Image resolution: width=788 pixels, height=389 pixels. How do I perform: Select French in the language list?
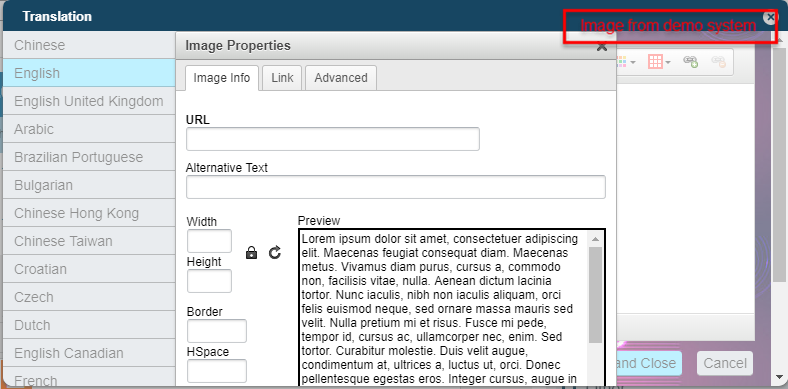click(89, 377)
